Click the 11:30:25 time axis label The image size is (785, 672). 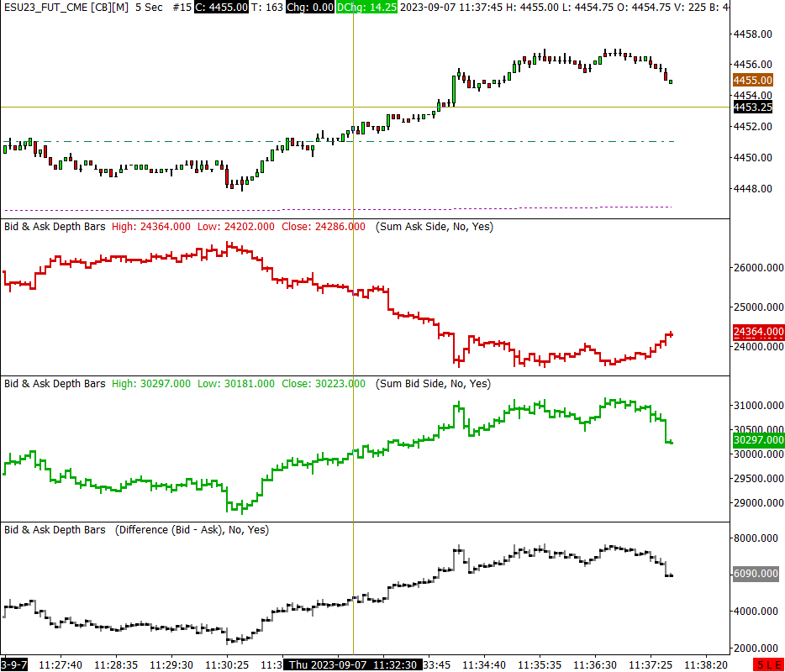pyautogui.click(x=227, y=665)
